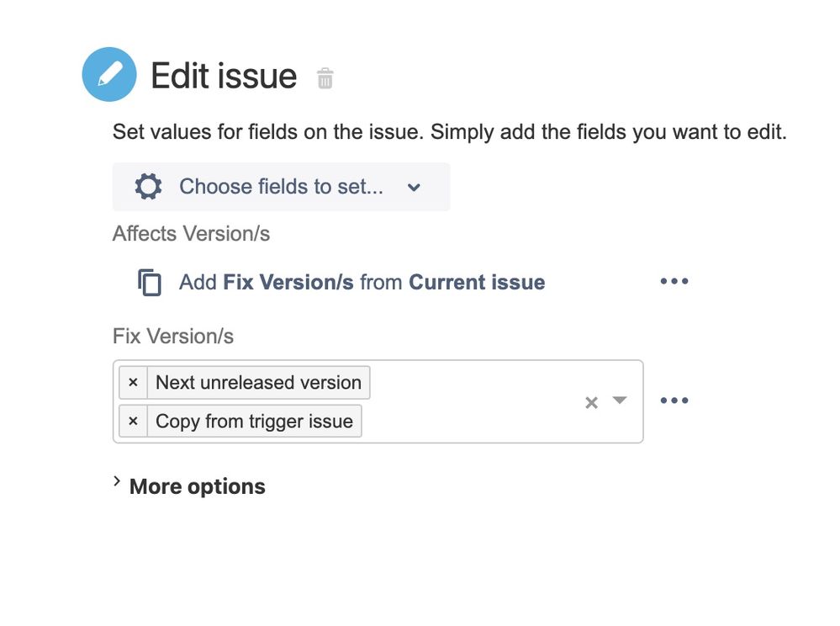840x626 pixels.
Task: Open the three-dot menu for Fix Version/s
Action: point(674,401)
